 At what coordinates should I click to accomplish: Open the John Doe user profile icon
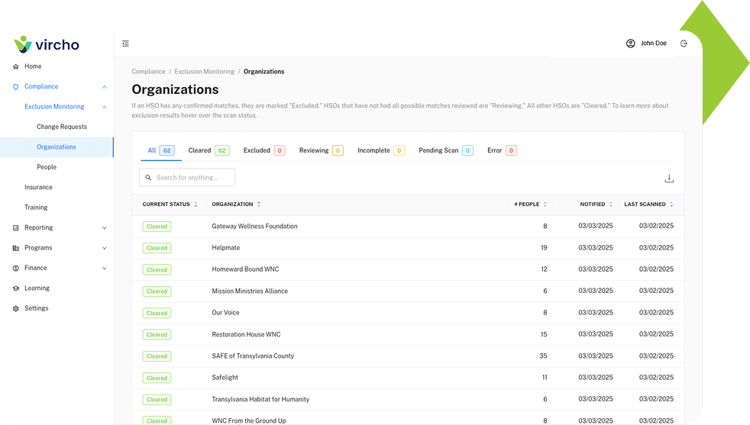click(x=630, y=44)
